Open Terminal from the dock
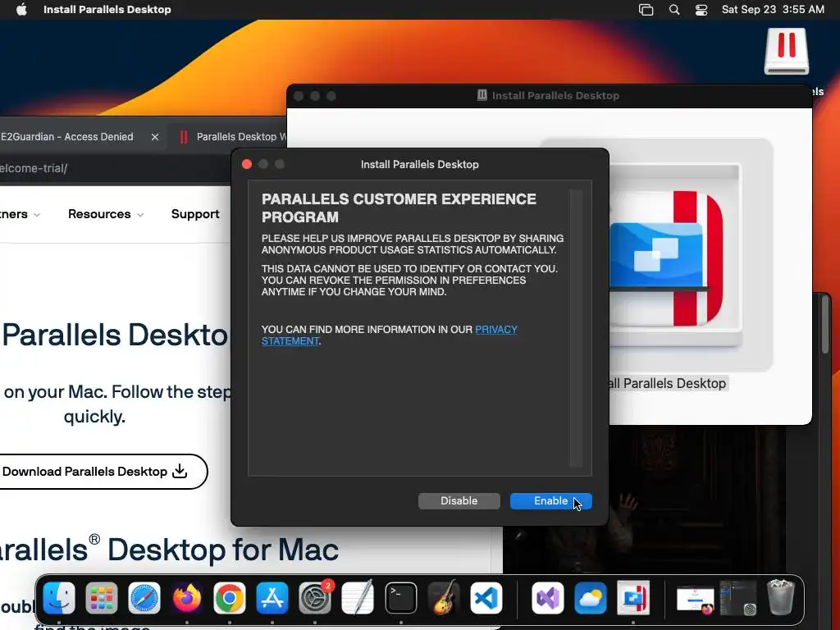Image resolution: width=840 pixels, height=630 pixels. coord(400,598)
